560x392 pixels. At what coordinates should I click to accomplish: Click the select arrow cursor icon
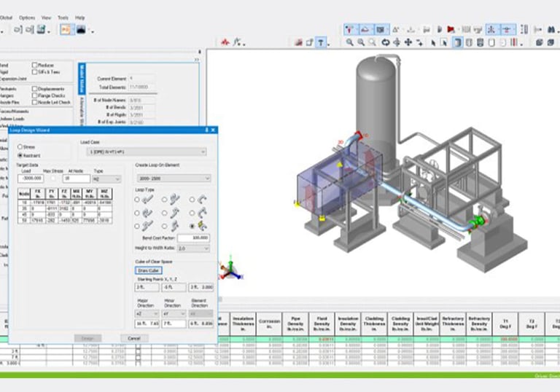433,43
